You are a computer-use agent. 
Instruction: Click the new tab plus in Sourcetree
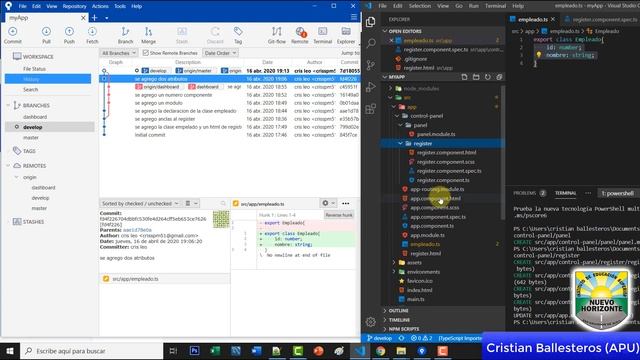tap(94, 18)
